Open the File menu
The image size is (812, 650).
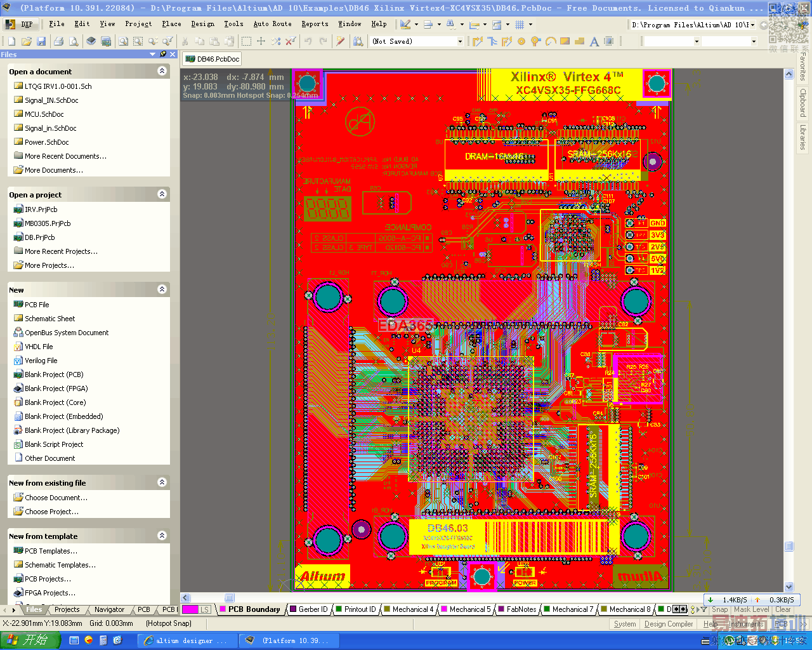coord(56,24)
